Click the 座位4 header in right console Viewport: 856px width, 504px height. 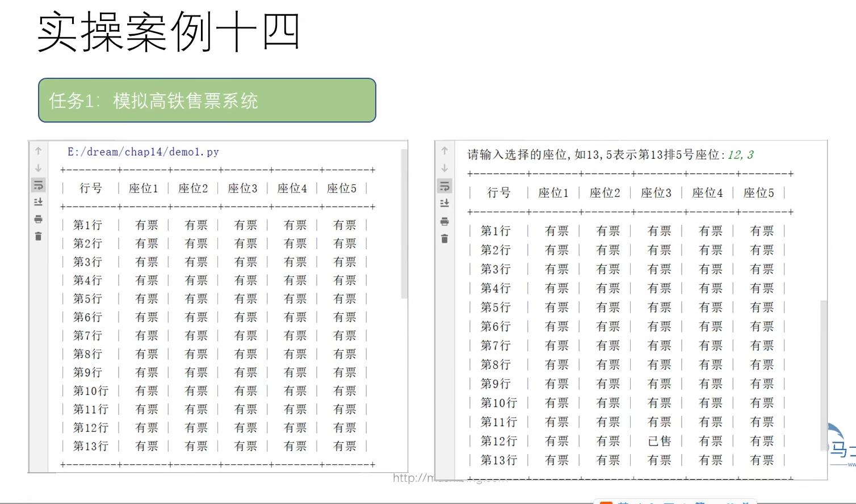pyautogui.click(x=707, y=193)
